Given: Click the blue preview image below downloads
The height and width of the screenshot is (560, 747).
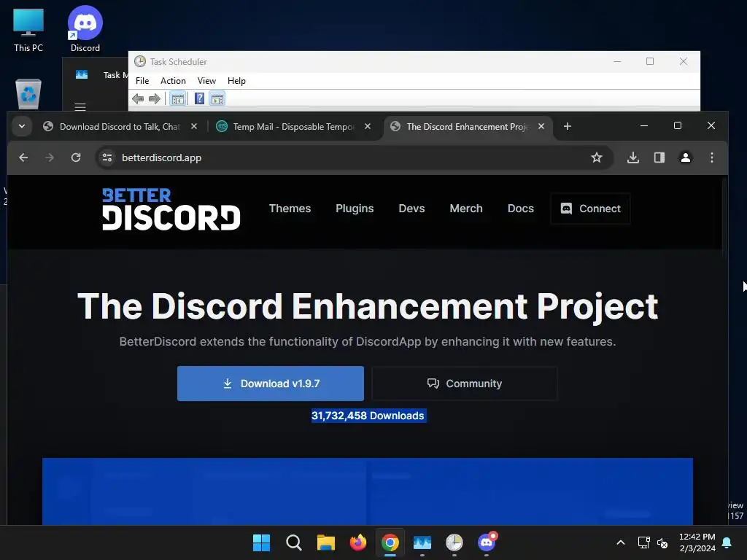Looking at the screenshot, I should (368, 491).
